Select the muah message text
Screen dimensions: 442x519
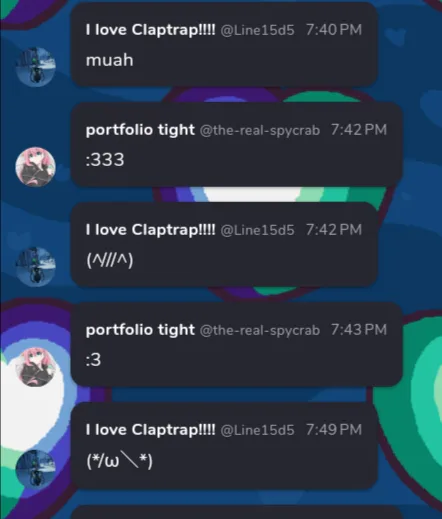pos(109,60)
